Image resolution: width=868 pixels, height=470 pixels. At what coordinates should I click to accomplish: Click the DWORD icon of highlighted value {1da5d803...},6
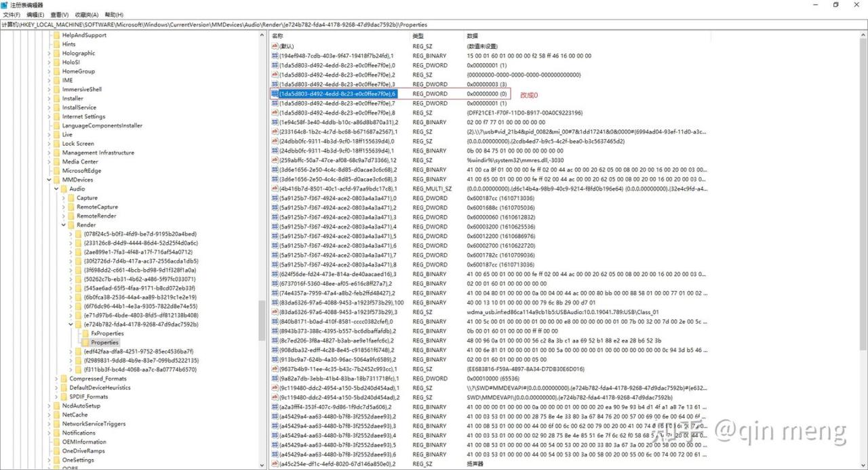(x=275, y=94)
